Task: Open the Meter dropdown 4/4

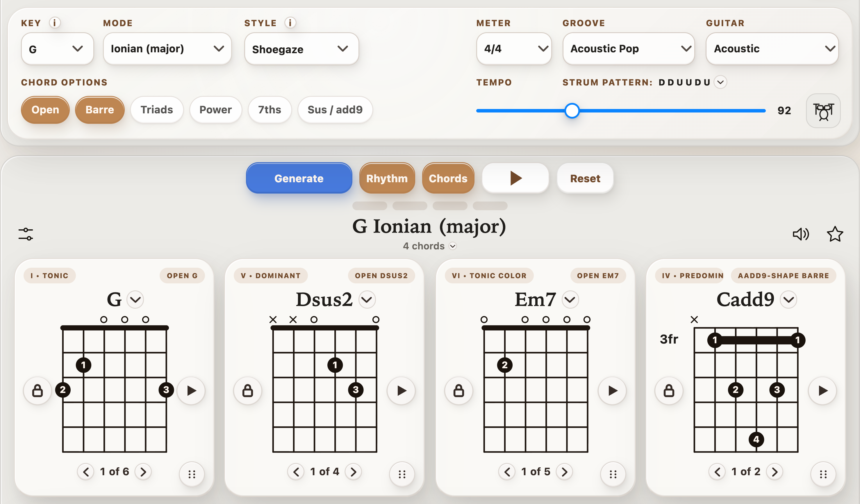Action: pyautogui.click(x=514, y=49)
